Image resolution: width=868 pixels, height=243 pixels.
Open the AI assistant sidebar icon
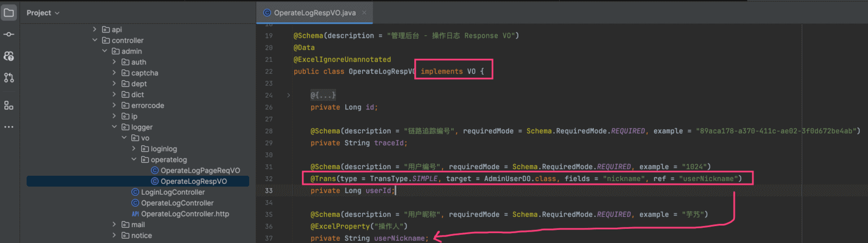click(x=9, y=56)
